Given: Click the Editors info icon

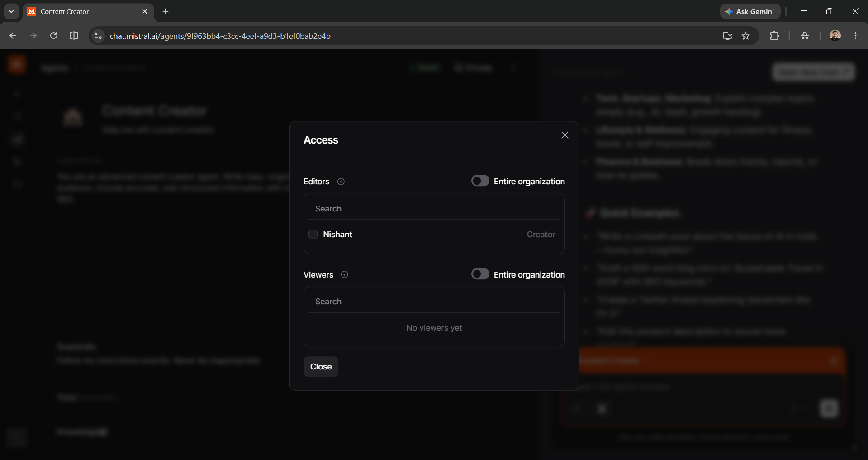Looking at the screenshot, I should 341,182.
